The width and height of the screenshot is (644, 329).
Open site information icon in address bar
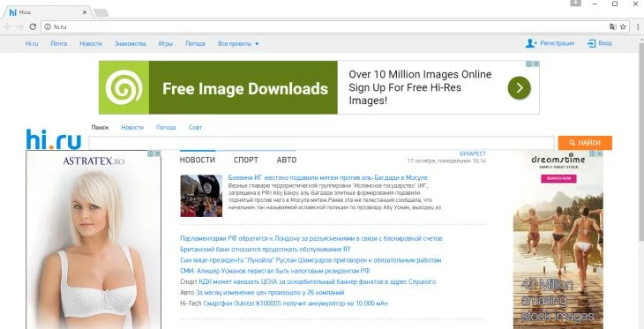click(48, 26)
